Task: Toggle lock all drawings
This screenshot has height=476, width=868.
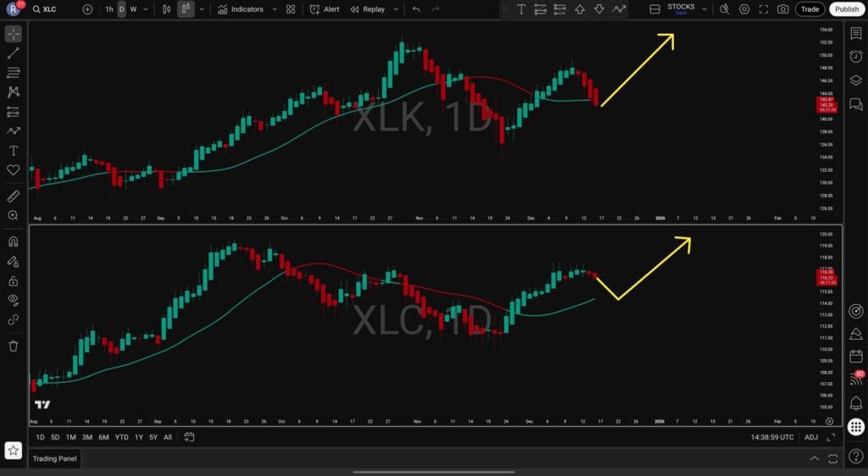Action: coord(14,281)
